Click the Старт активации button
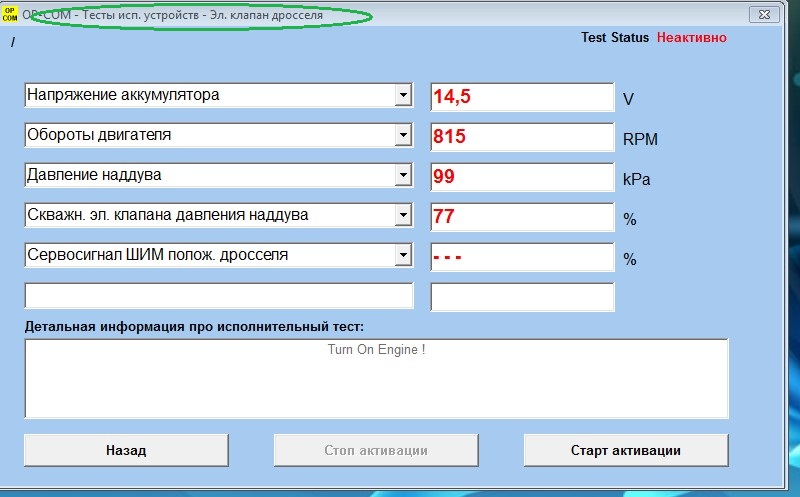This screenshot has height=497, width=800. 626,450
